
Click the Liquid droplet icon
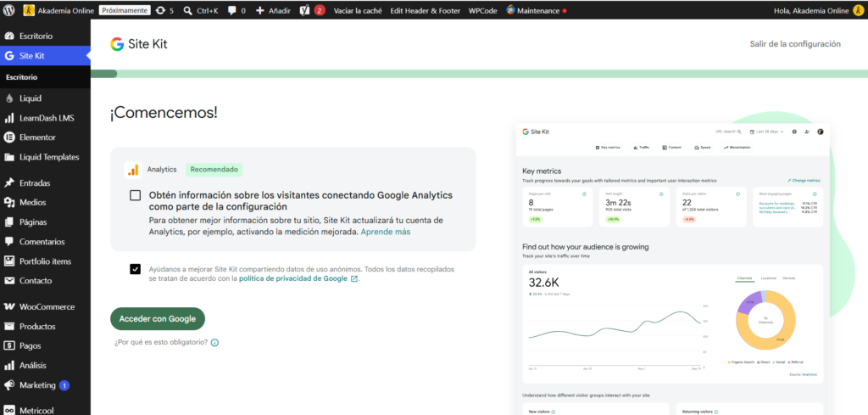point(8,98)
